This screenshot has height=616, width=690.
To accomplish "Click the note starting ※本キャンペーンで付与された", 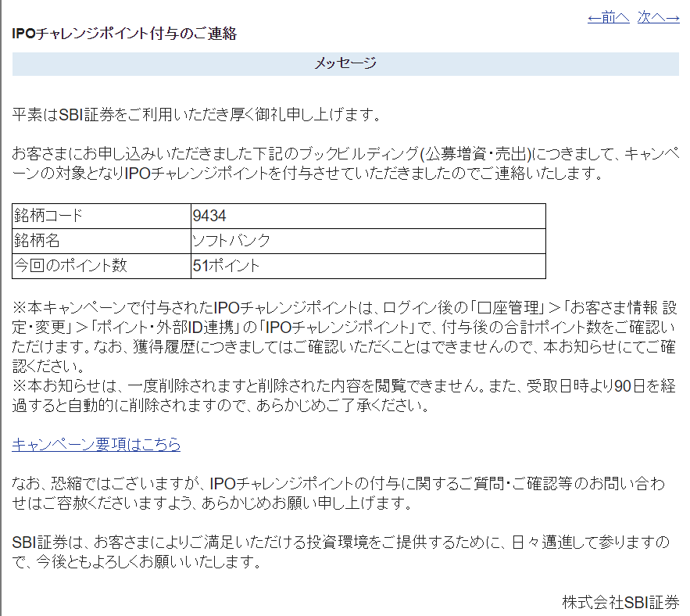I will 344,337.
